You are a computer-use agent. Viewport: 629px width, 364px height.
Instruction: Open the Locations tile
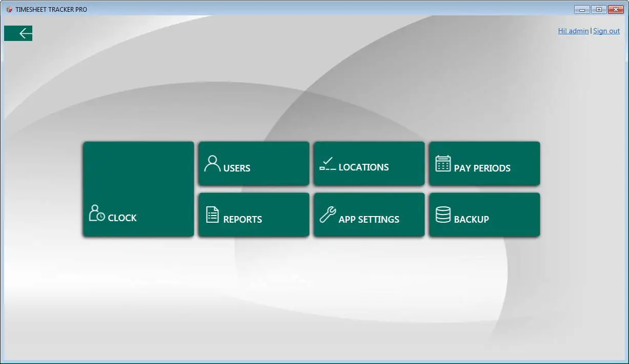coord(369,163)
